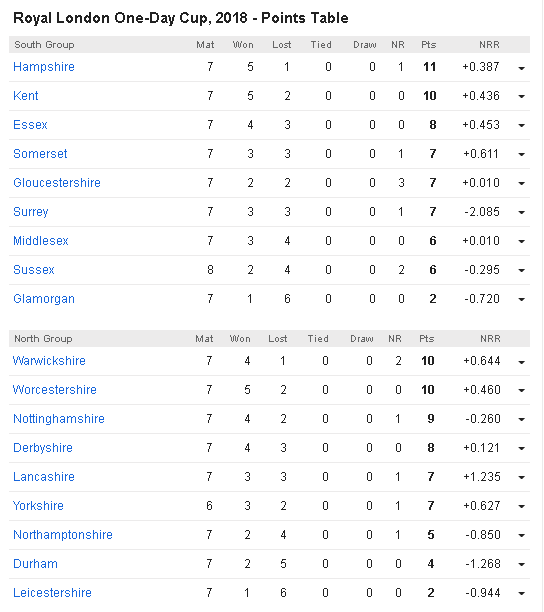Expand Lancashire row details arrow
Viewport: 544px width, 612px height.
521,478
